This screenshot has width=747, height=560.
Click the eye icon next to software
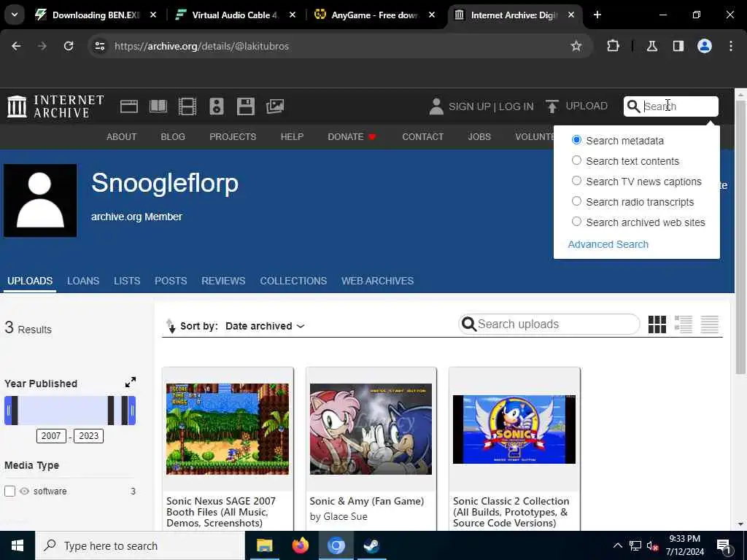(x=24, y=491)
